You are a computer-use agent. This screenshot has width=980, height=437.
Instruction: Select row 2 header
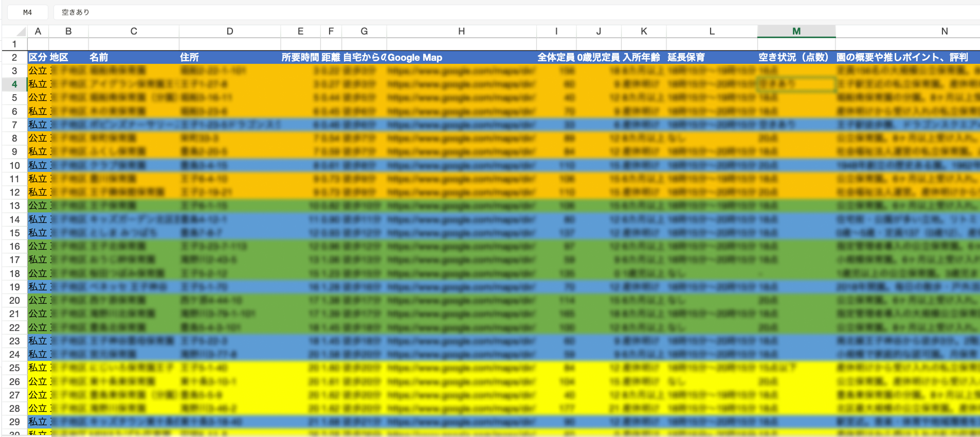14,58
